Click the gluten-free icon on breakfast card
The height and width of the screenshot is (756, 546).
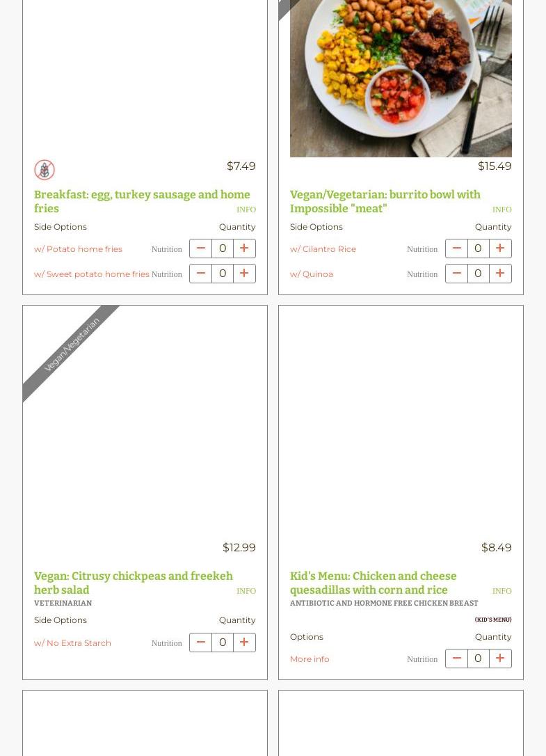[45, 170]
